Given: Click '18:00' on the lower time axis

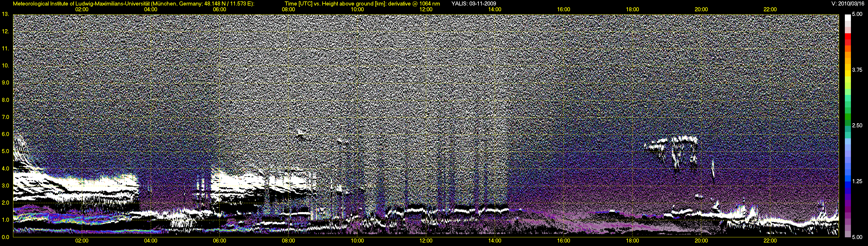Looking at the screenshot, I should pos(632,241).
